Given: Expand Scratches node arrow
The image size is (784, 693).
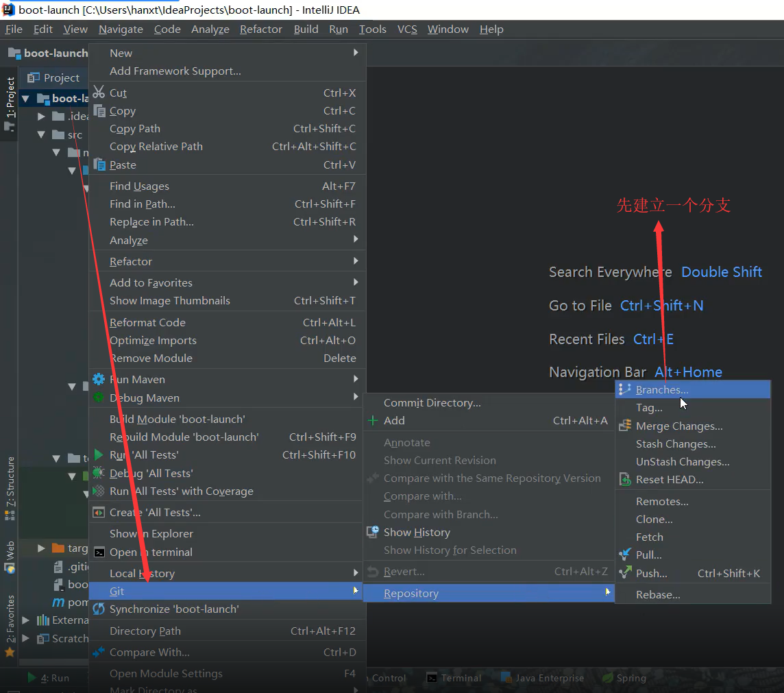Looking at the screenshot, I should (x=25, y=638).
